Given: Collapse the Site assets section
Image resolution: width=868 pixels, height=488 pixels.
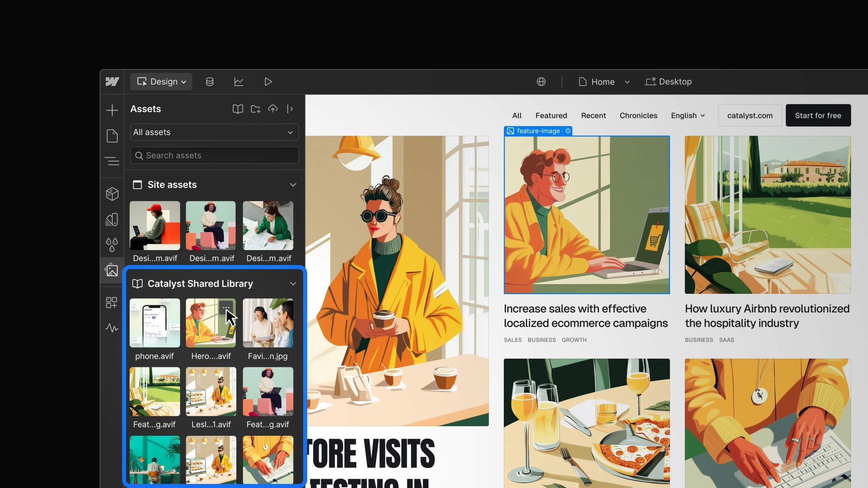Looking at the screenshot, I should click(293, 184).
